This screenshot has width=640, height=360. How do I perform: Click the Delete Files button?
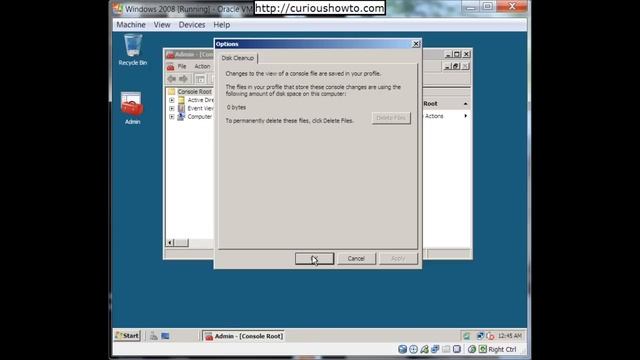click(x=391, y=118)
